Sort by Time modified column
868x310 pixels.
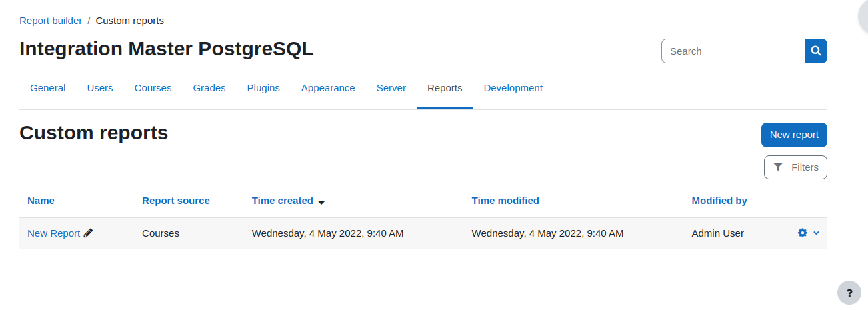(505, 201)
